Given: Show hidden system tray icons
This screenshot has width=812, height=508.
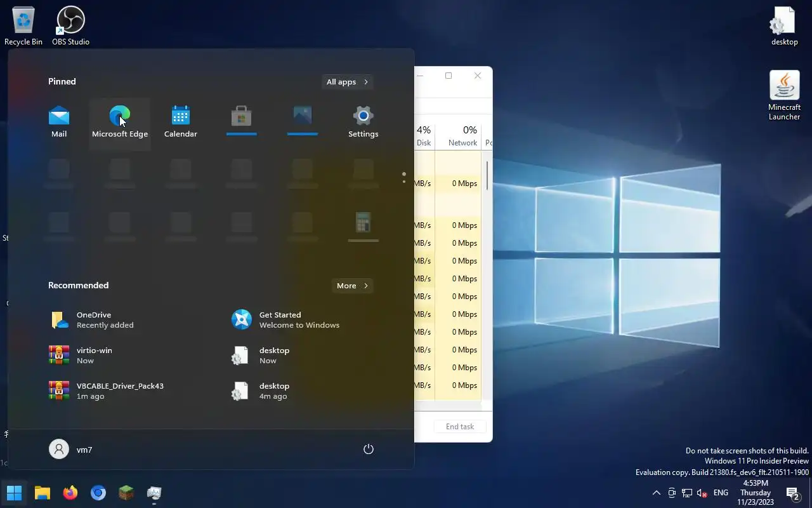Looking at the screenshot, I should 657,493.
